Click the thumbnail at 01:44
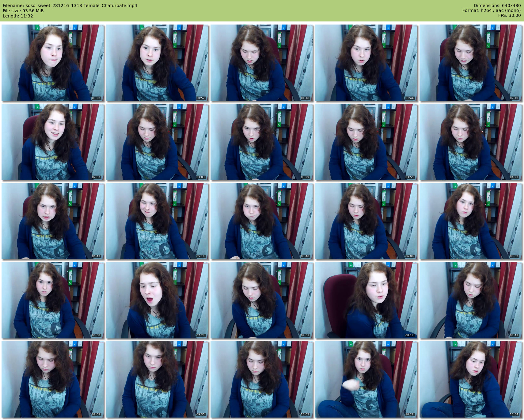Image resolution: width=524 pixels, height=420 pixels. [366, 63]
